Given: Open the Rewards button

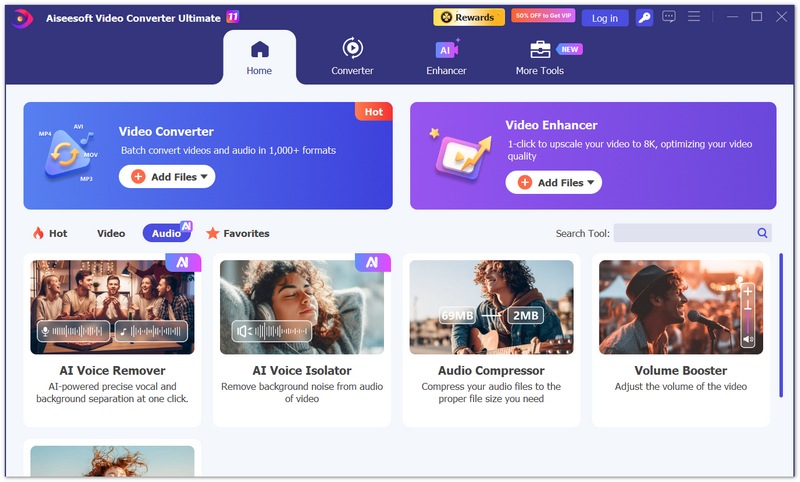Looking at the screenshot, I should [469, 17].
